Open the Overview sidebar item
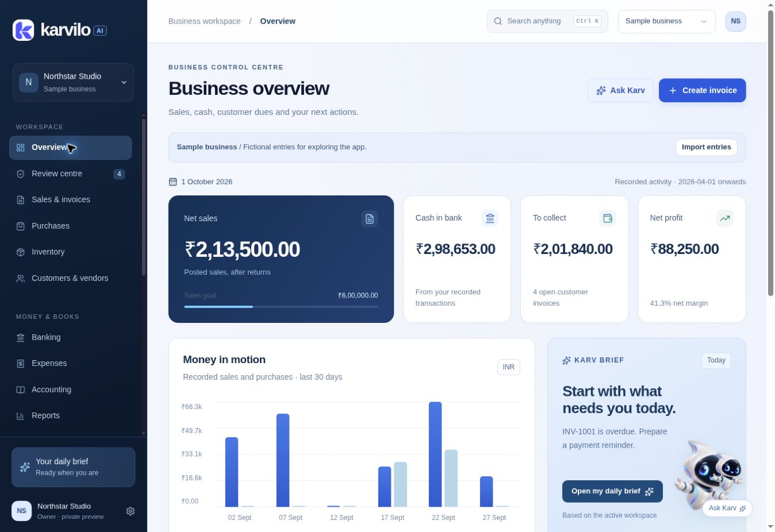This screenshot has height=532, width=775. (x=71, y=148)
